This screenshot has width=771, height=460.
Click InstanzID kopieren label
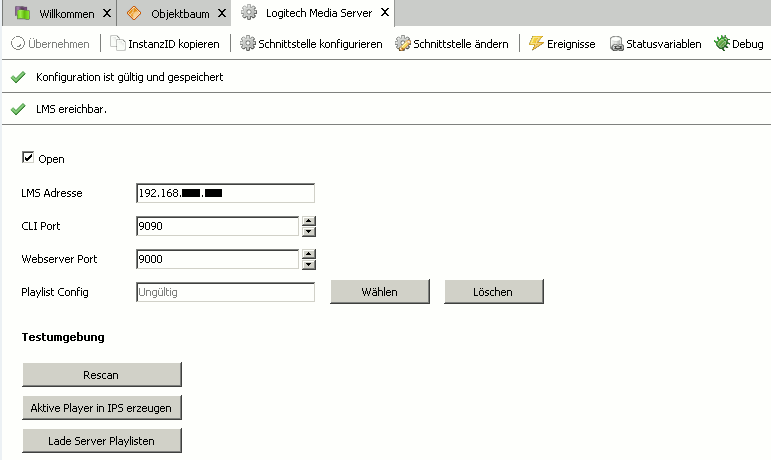(x=174, y=44)
